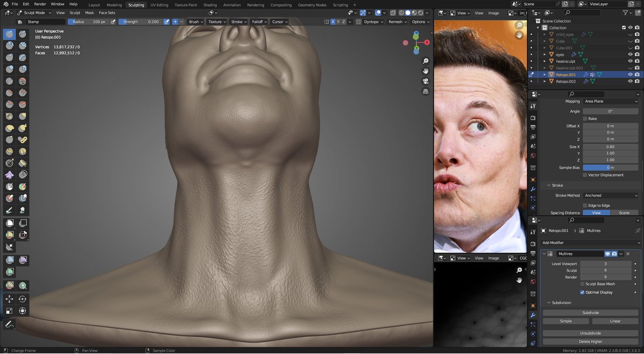Enable pressure sensitivity for Radius
This screenshot has height=354, width=644.
point(114,22)
